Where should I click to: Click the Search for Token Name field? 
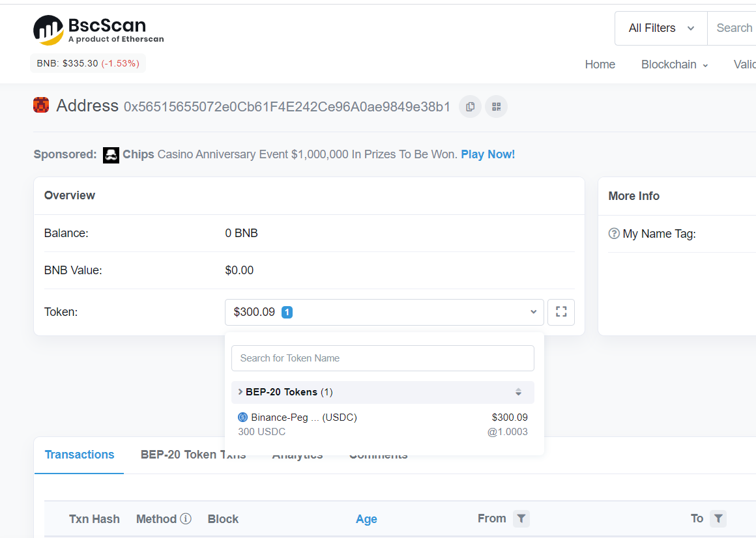383,358
